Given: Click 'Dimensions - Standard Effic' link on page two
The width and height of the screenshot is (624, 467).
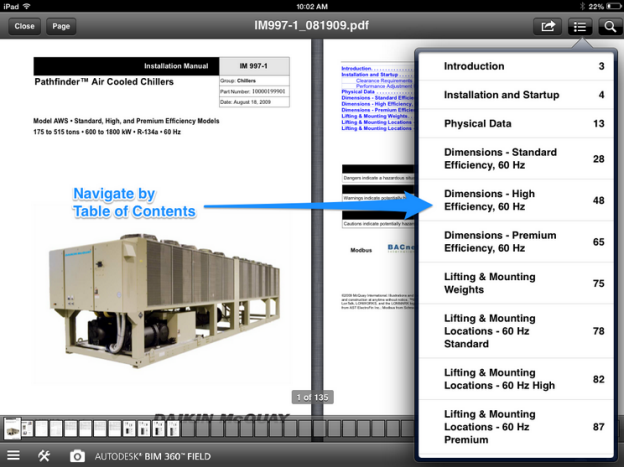Looking at the screenshot, I should [x=378, y=98].
